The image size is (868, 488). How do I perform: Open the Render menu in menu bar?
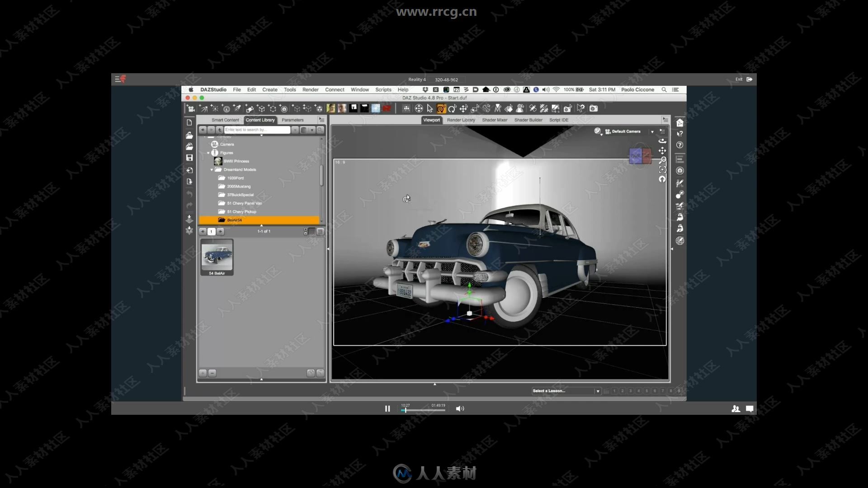click(x=311, y=90)
